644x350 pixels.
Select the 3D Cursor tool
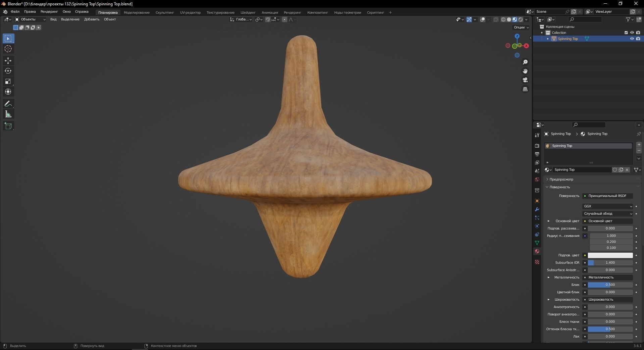click(x=8, y=49)
